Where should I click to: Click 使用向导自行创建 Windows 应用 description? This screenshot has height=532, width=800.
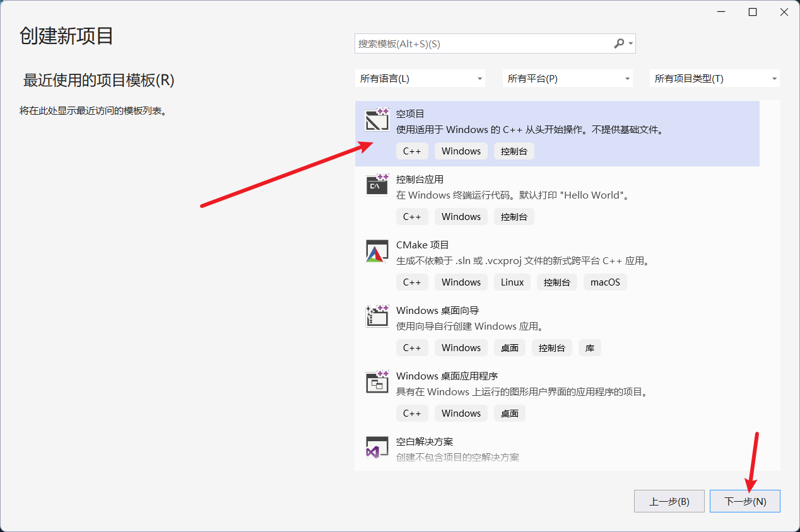pyautogui.click(x=470, y=327)
